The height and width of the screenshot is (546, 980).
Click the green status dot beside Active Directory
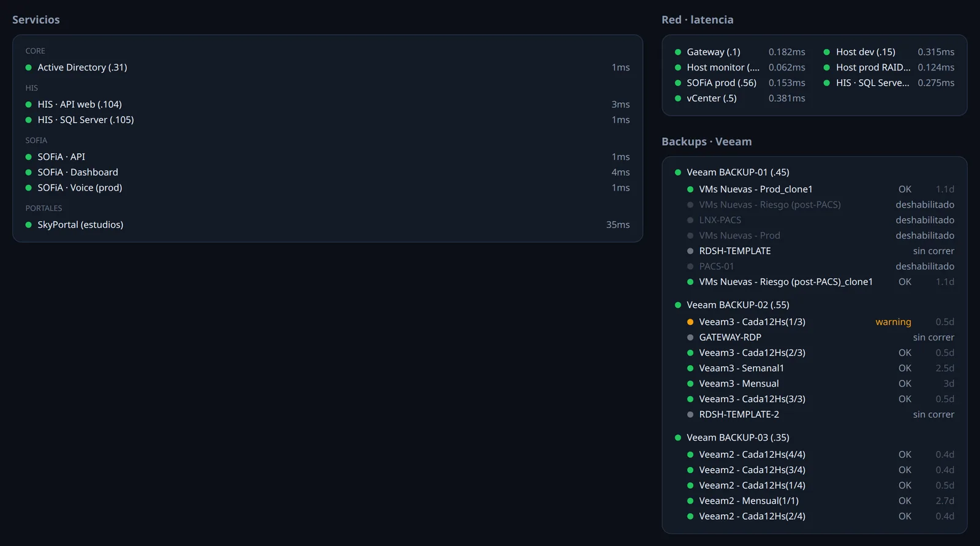click(28, 67)
